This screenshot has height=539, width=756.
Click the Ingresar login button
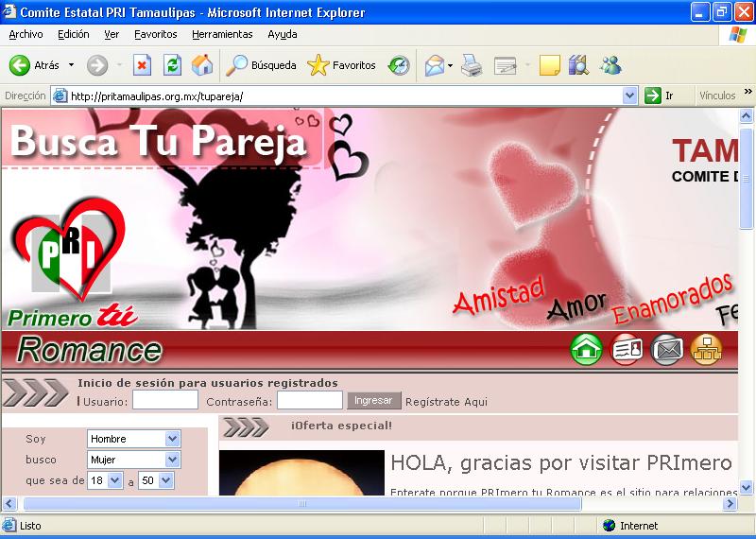[373, 401]
